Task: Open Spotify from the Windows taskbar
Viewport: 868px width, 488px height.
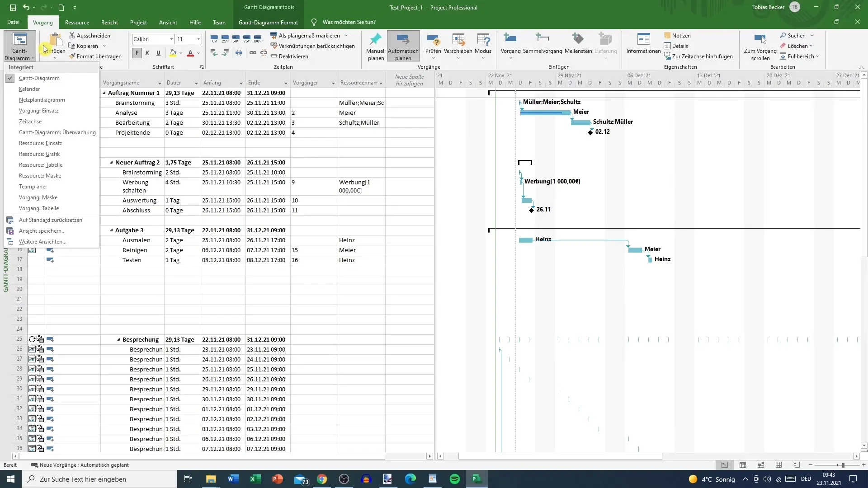Action: click(455, 479)
